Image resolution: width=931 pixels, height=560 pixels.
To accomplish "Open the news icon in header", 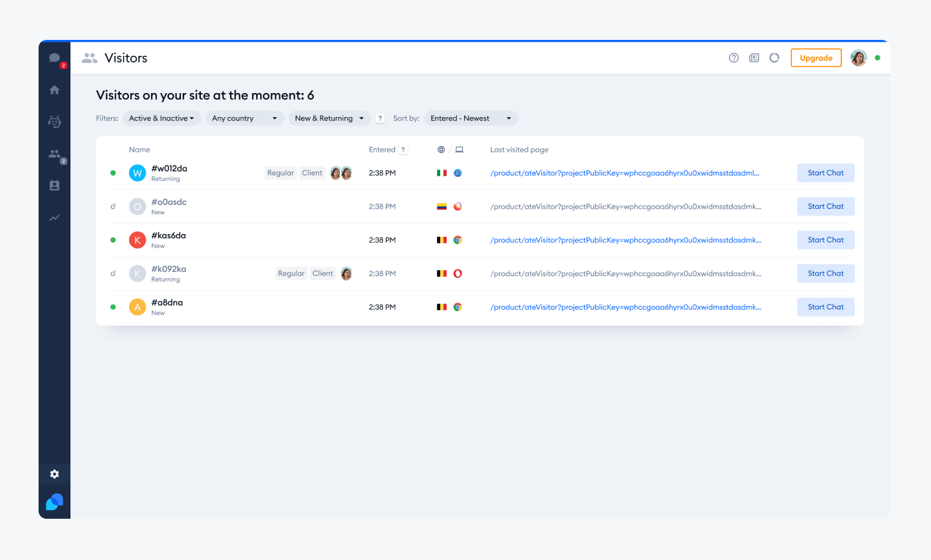I will [754, 58].
